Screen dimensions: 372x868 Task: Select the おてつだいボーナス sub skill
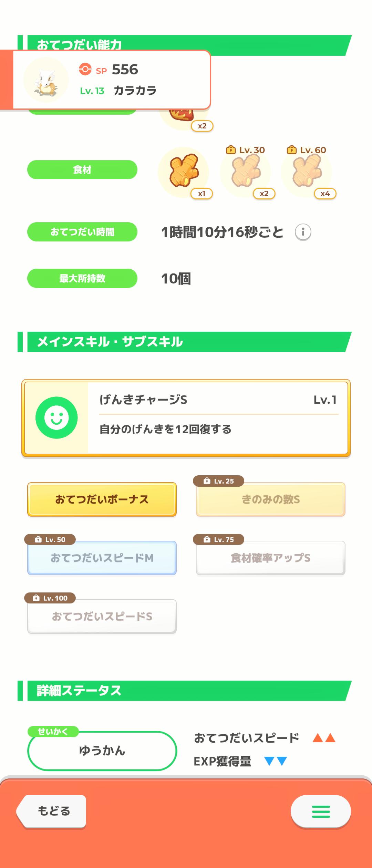pos(102,499)
